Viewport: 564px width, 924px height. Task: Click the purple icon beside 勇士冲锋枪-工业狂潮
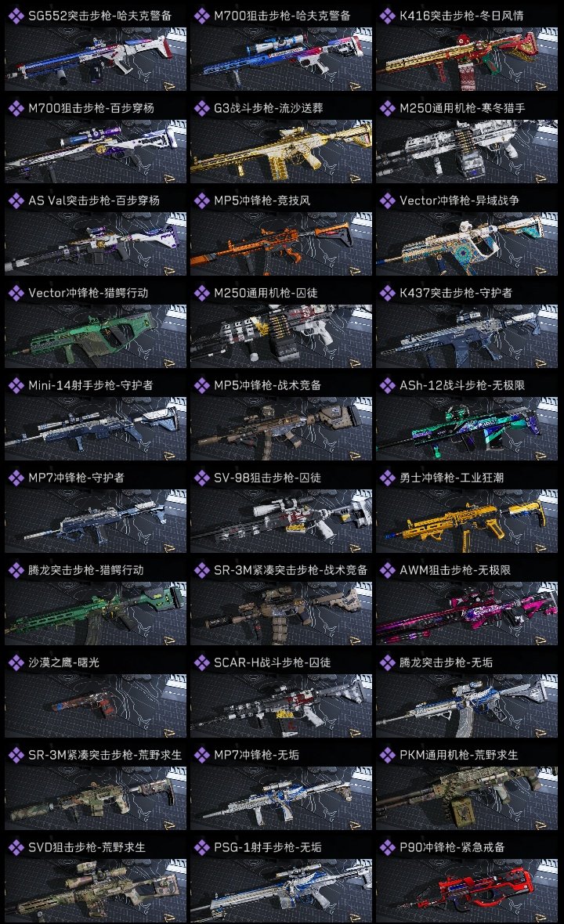(x=387, y=478)
